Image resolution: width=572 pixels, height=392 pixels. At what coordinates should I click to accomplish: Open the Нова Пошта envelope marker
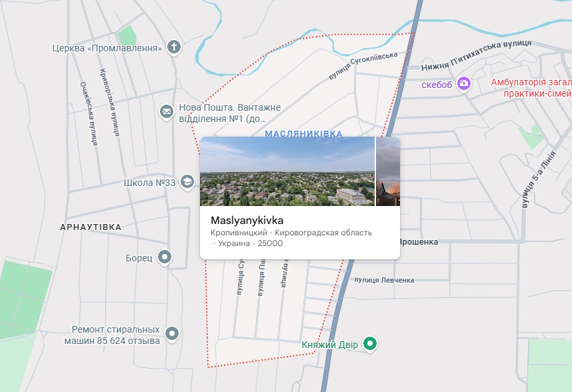pyautogui.click(x=167, y=111)
